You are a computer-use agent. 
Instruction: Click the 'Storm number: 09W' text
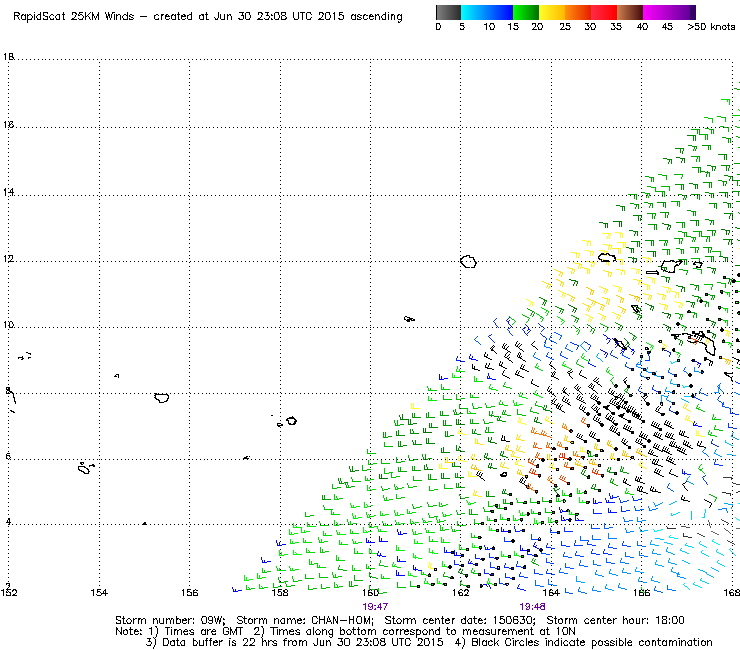pos(170,620)
